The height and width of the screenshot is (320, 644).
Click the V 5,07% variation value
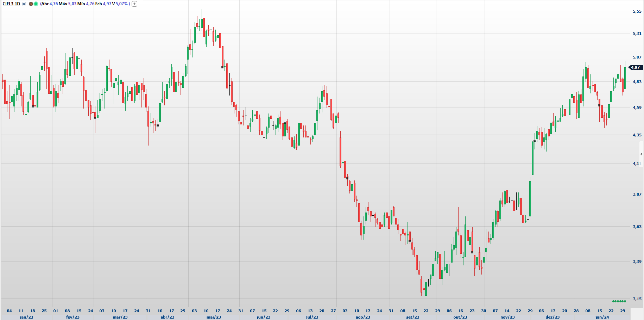(121, 4)
